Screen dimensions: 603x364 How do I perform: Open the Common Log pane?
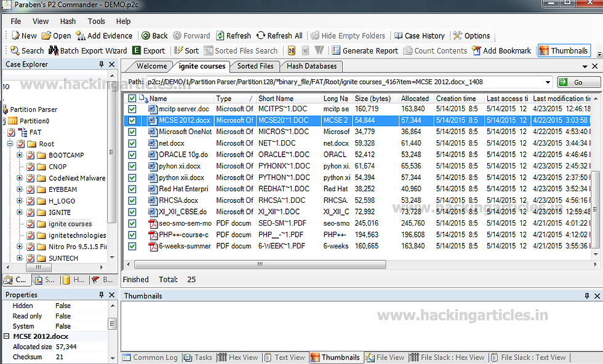click(150, 357)
